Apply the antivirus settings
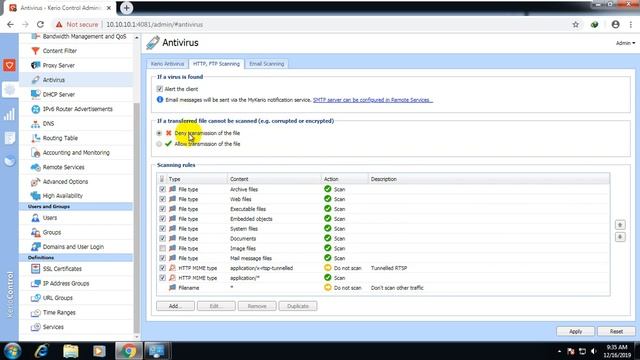640x360 pixels. (x=576, y=331)
